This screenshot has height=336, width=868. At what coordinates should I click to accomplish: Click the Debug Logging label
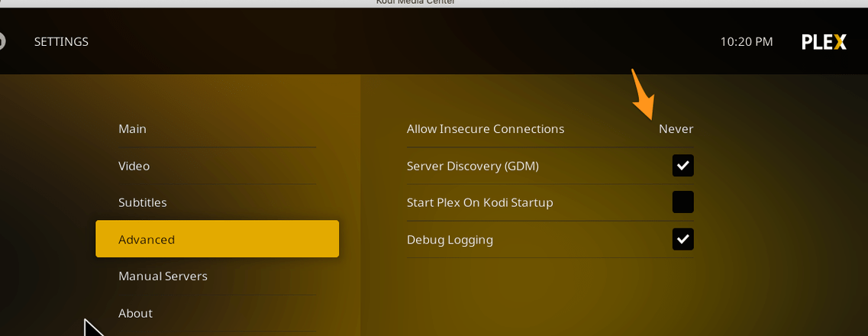tap(450, 240)
